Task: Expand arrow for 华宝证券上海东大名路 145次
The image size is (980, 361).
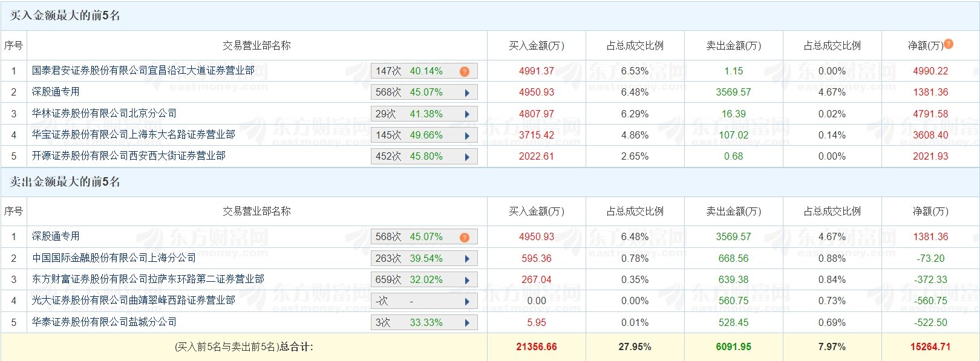Action: 467,135
